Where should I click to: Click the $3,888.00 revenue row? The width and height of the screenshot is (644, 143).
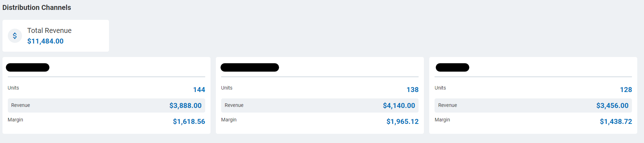tap(107, 105)
